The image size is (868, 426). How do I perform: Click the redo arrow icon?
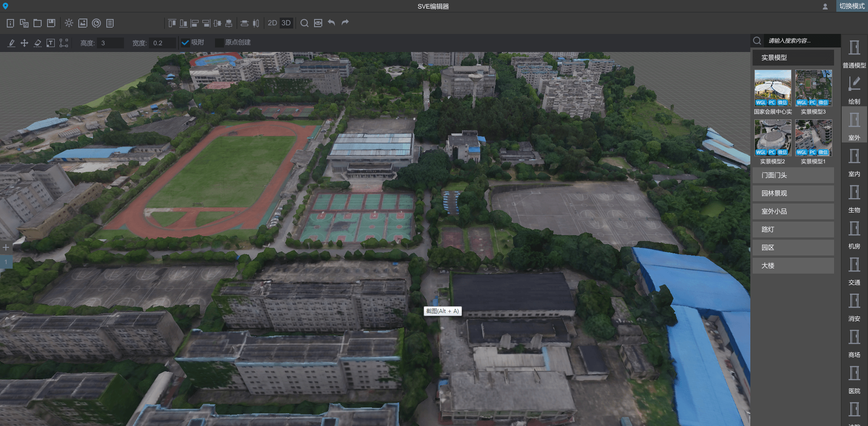[345, 23]
